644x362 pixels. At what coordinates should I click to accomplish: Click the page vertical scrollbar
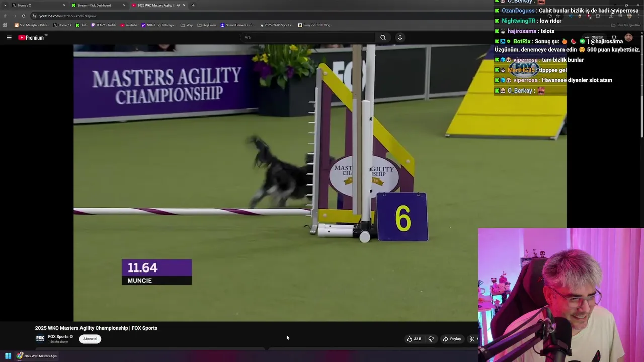pyautogui.click(x=641, y=85)
